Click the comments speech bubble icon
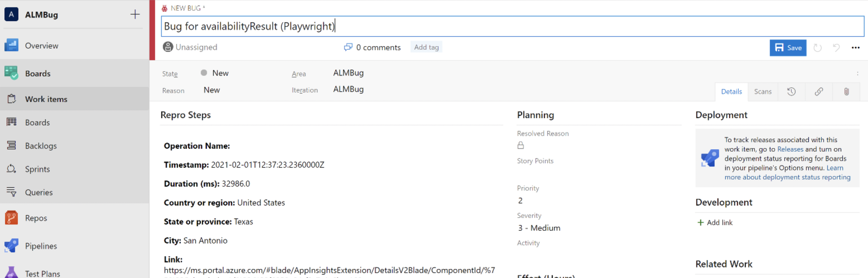This screenshot has height=278, width=868. (x=348, y=47)
